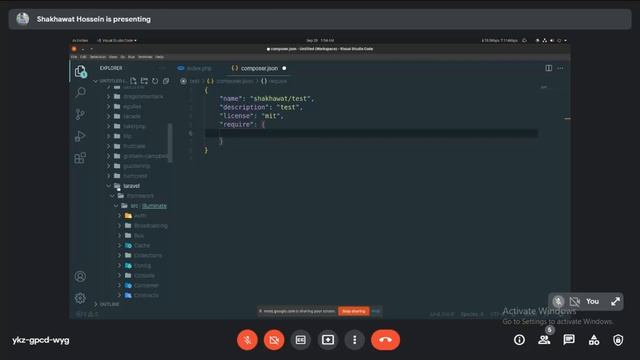This screenshot has width=640, height=360.
Task: Toggle closed captions
Action: click(x=301, y=340)
